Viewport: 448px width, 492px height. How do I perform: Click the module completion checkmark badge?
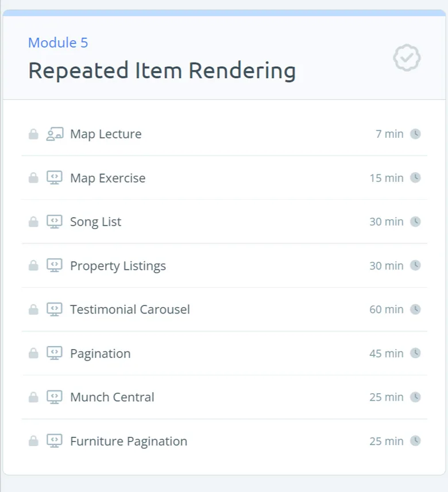click(407, 58)
